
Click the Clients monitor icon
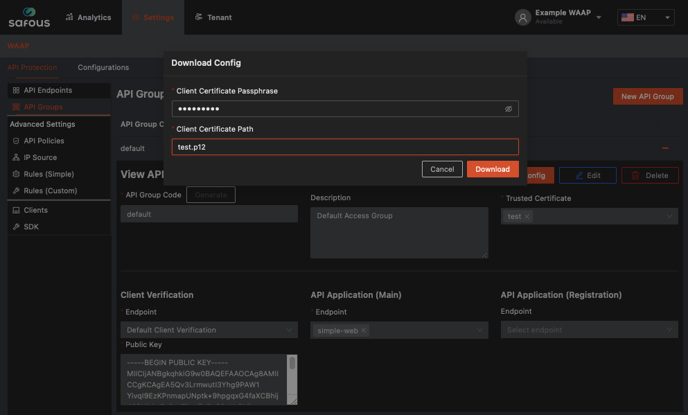tap(16, 210)
